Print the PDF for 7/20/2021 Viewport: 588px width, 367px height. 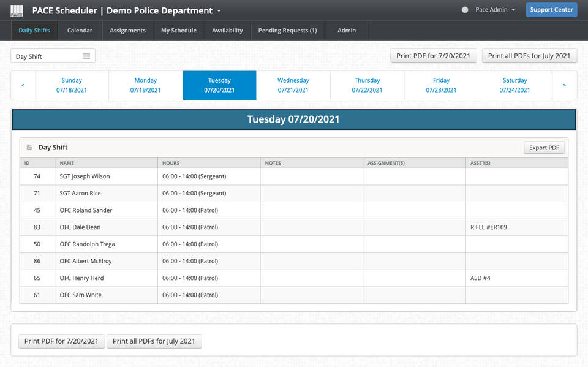point(433,55)
